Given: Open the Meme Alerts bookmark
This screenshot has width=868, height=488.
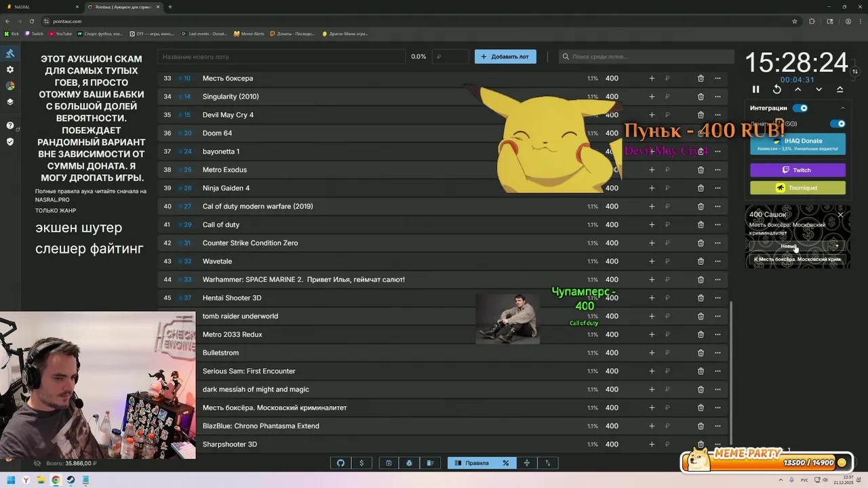Looking at the screenshot, I should 249,33.
